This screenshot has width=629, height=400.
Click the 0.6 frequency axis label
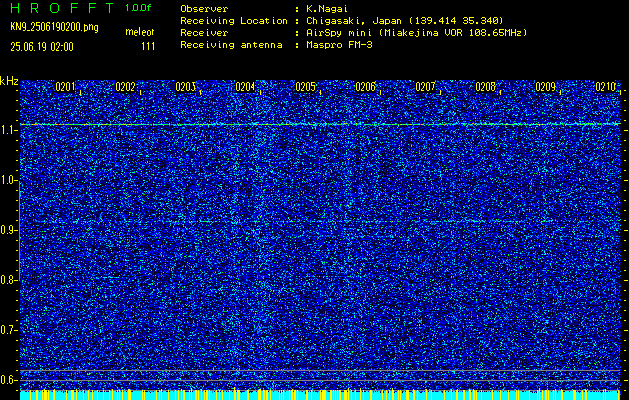pyautogui.click(x=9, y=380)
